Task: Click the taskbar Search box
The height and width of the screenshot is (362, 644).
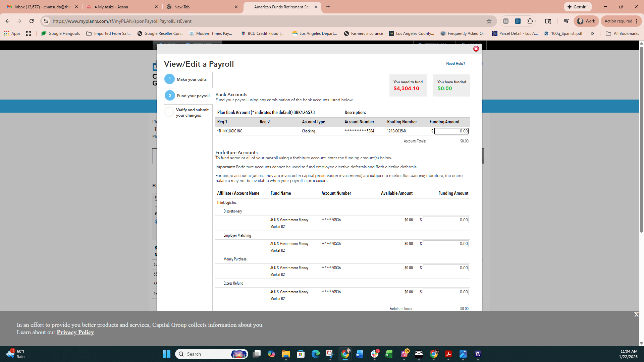Action: (211, 354)
